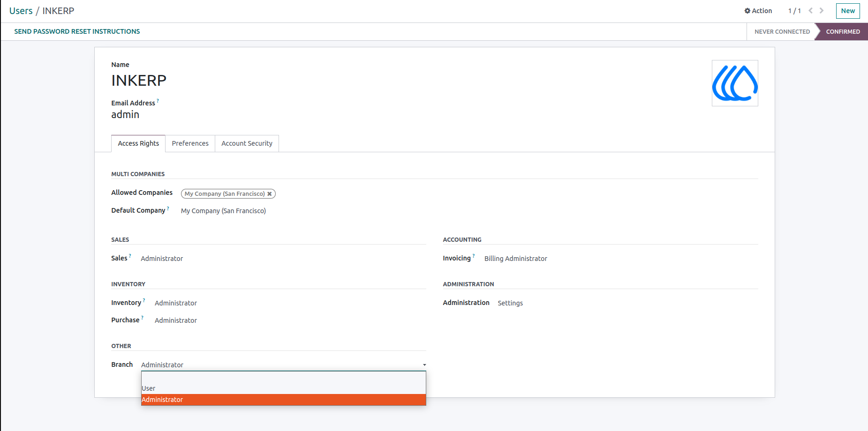Go to previous record arrow
Image resolution: width=868 pixels, height=431 pixels.
point(810,10)
